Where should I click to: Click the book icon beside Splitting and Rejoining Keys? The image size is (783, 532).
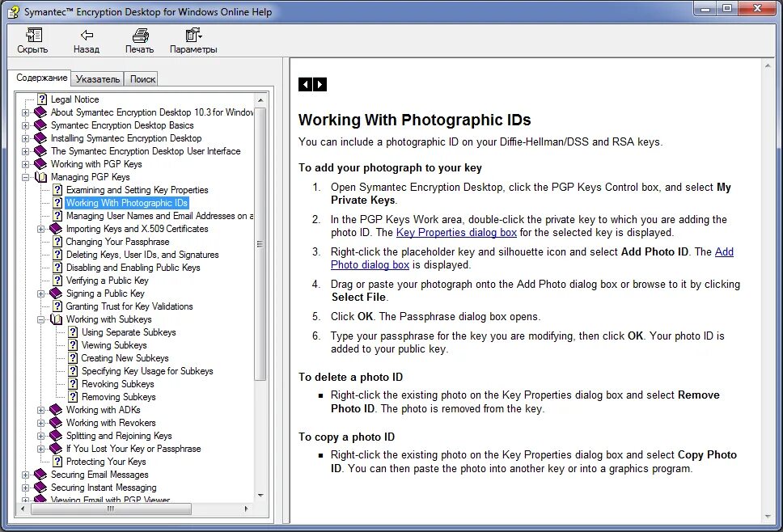pyautogui.click(x=56, y=436)
